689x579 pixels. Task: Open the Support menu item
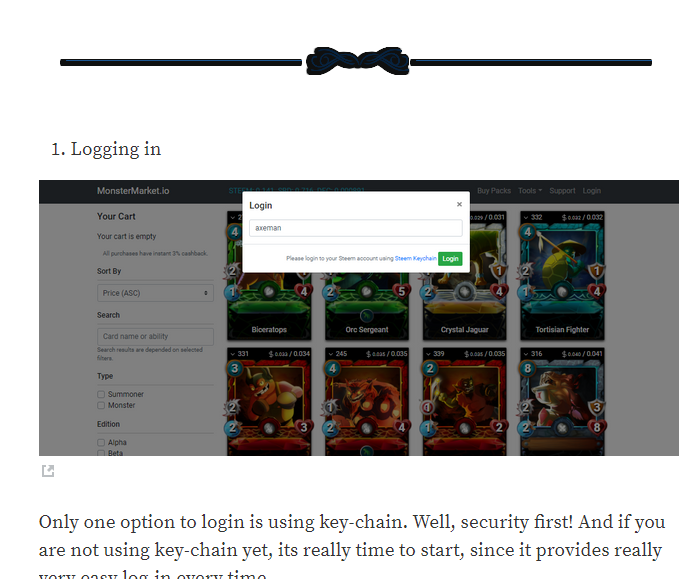pyautogui.click(x=562, y=191)
